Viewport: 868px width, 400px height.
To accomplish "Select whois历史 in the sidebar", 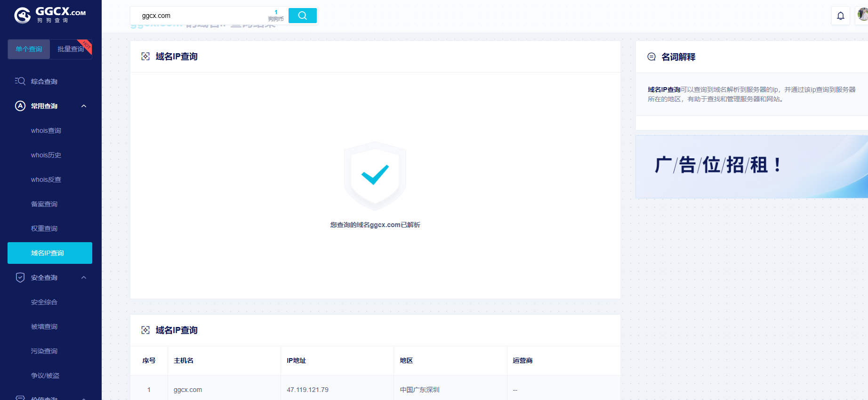I will (x=46, y=155).
